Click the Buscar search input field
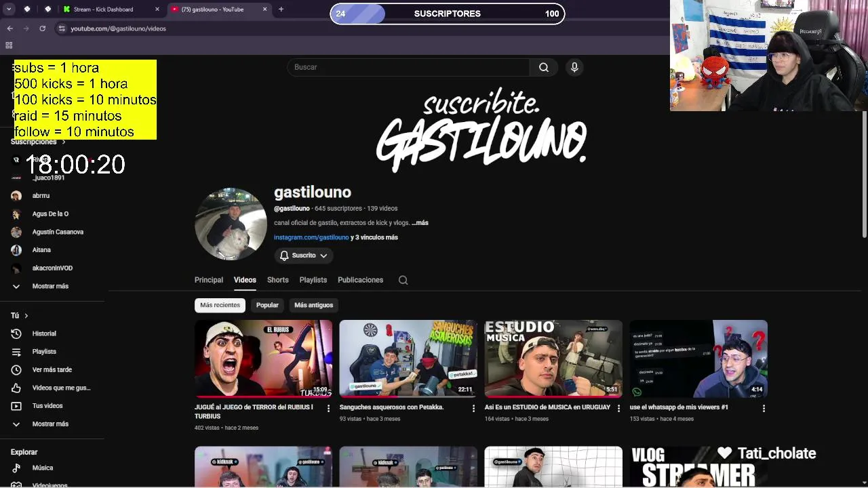The height and width of the screenshot is (488, 868). 408,67
